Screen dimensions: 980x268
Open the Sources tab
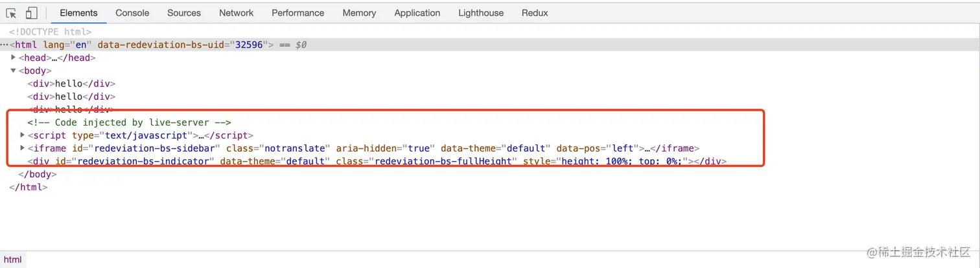tap(184, 13)
